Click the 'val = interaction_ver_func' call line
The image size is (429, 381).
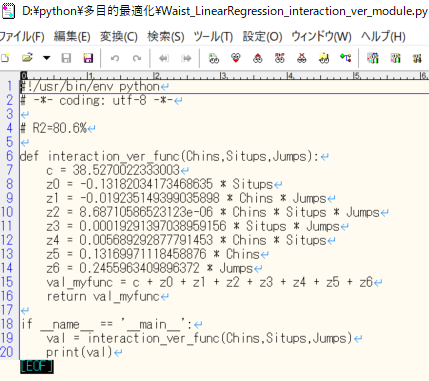[x=199, y=338]
